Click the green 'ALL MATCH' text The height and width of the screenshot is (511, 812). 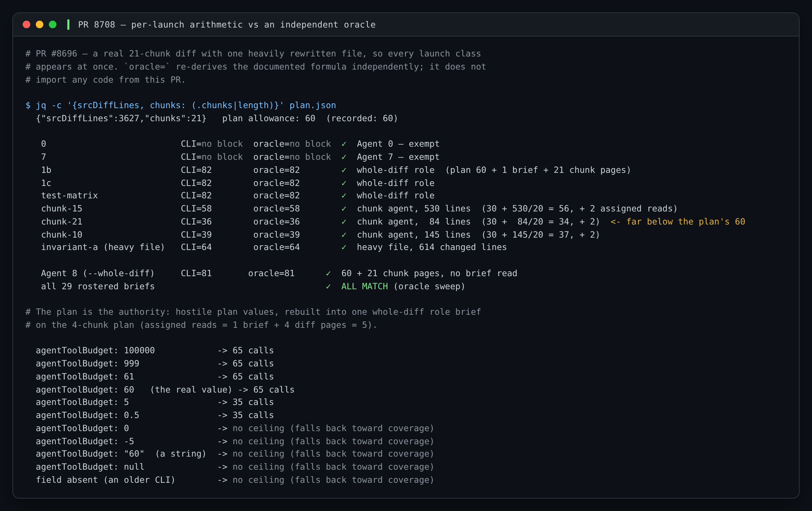tap(364, 286)
